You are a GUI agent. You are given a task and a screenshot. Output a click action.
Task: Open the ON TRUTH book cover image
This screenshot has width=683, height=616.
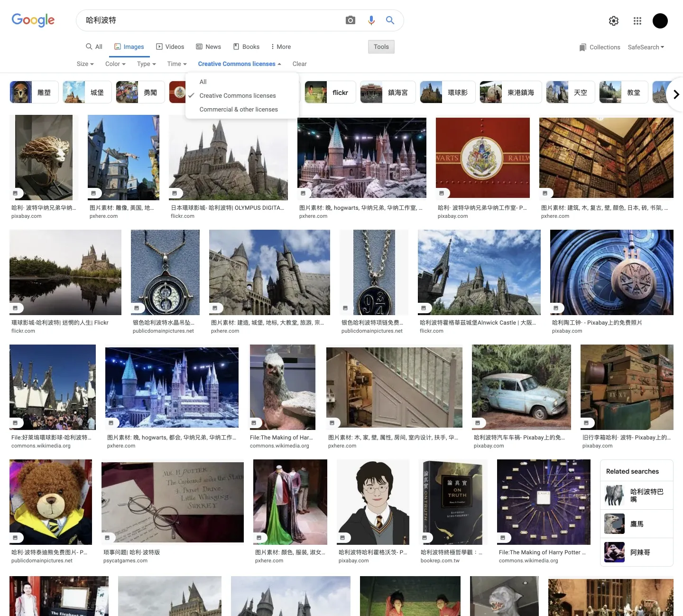click(453, 502)
